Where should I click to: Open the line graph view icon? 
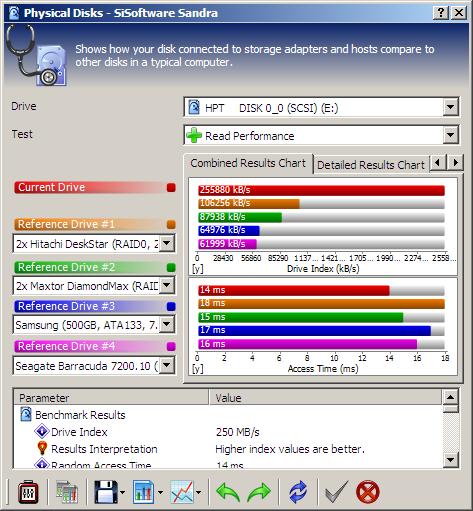pyautogui.click(x=182, y=492)
